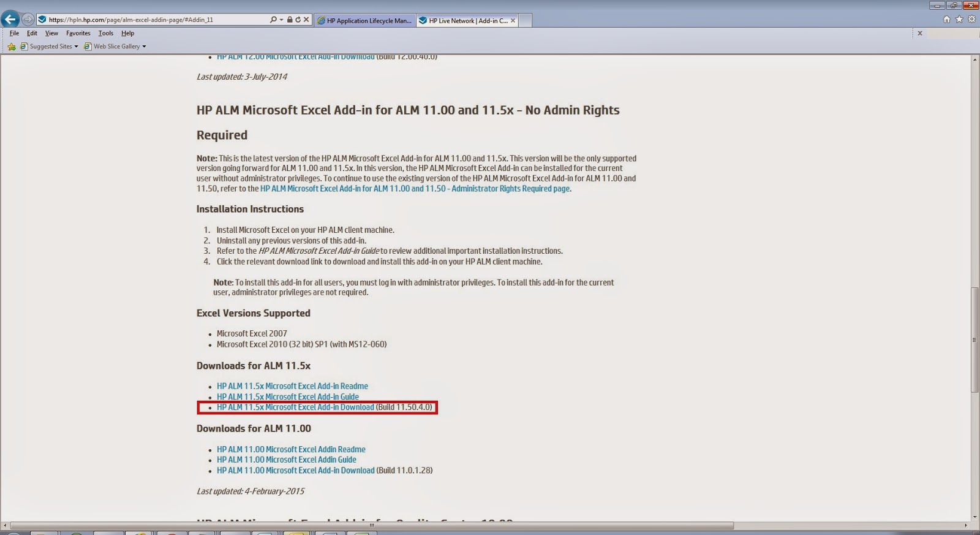Click '(Build 11.0.1.28)' text
The width and height of the screenshot is (980, 535).
(x=405, y=471)
